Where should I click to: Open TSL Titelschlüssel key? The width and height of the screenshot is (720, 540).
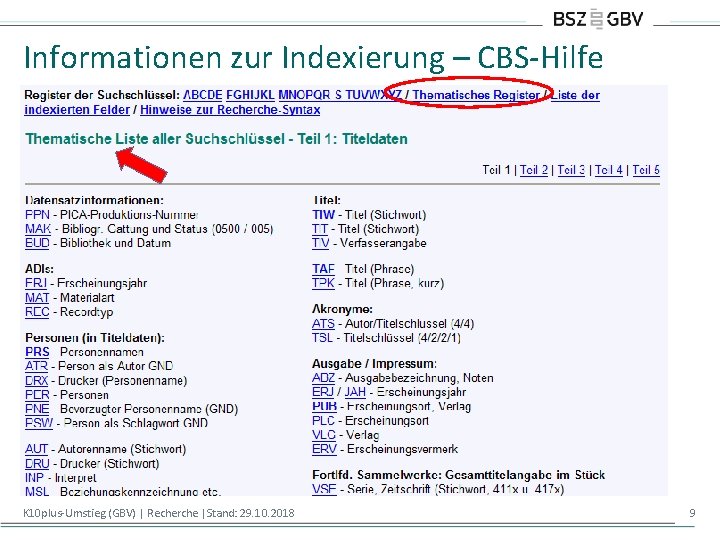pyautogui.click(x=322, y=338)
